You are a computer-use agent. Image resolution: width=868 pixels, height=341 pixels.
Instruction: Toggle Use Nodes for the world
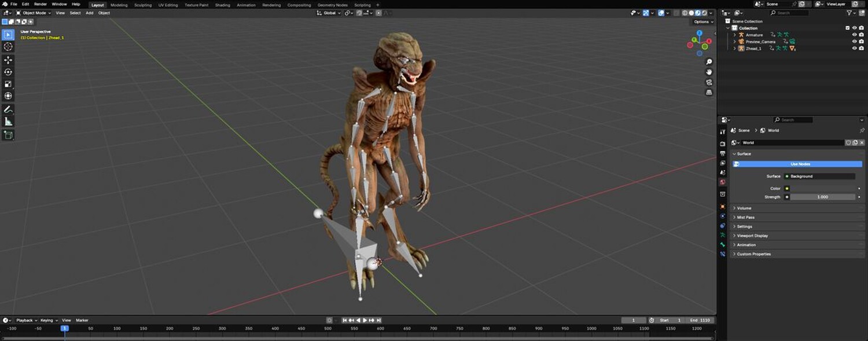click(797, 164)
